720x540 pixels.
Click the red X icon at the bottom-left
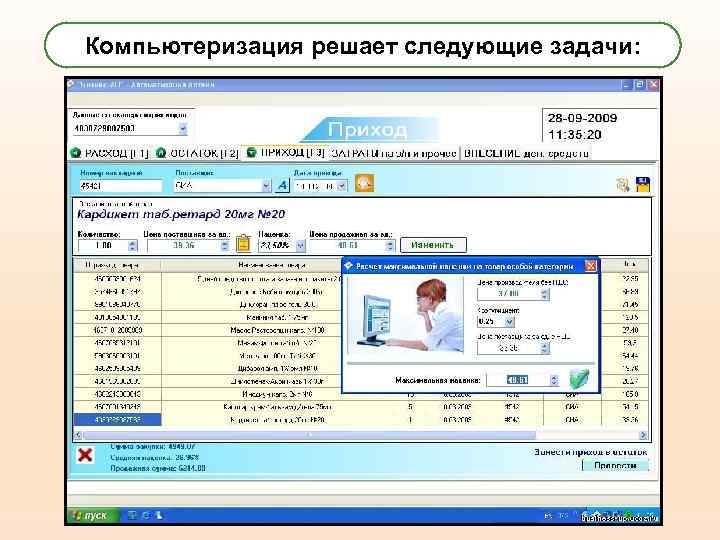click(85, 455)
